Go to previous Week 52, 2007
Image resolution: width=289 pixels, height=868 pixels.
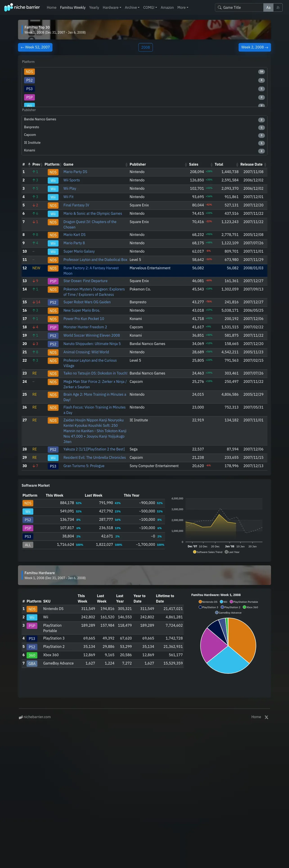pyautogui.click(x=35, y=47)
